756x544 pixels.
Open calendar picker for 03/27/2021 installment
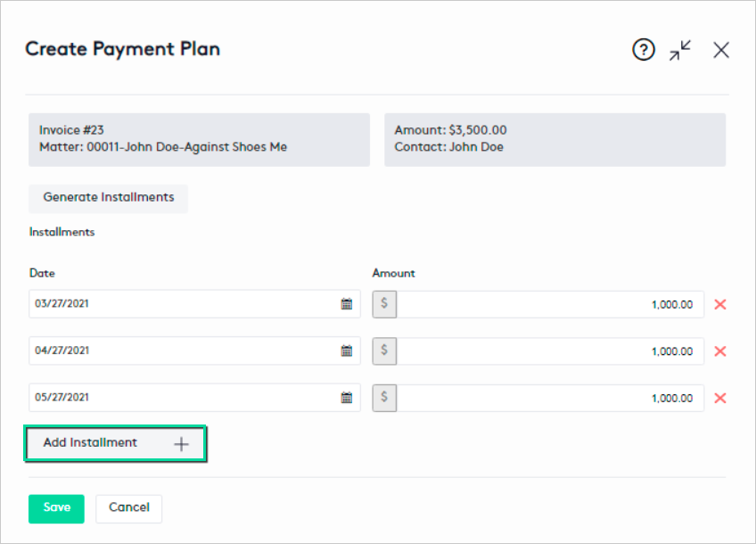(347, 304)
